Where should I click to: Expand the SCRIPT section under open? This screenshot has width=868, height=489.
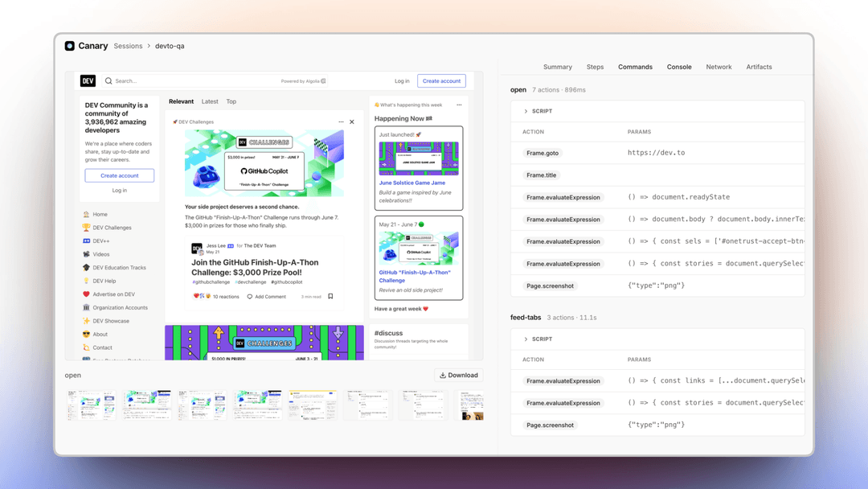pos(526,111)
